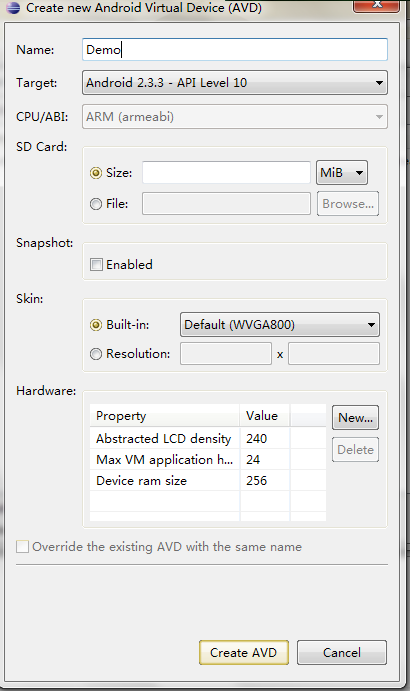Click the resolution height field
The height and width of the screenshot is (691, 410).
334,354
